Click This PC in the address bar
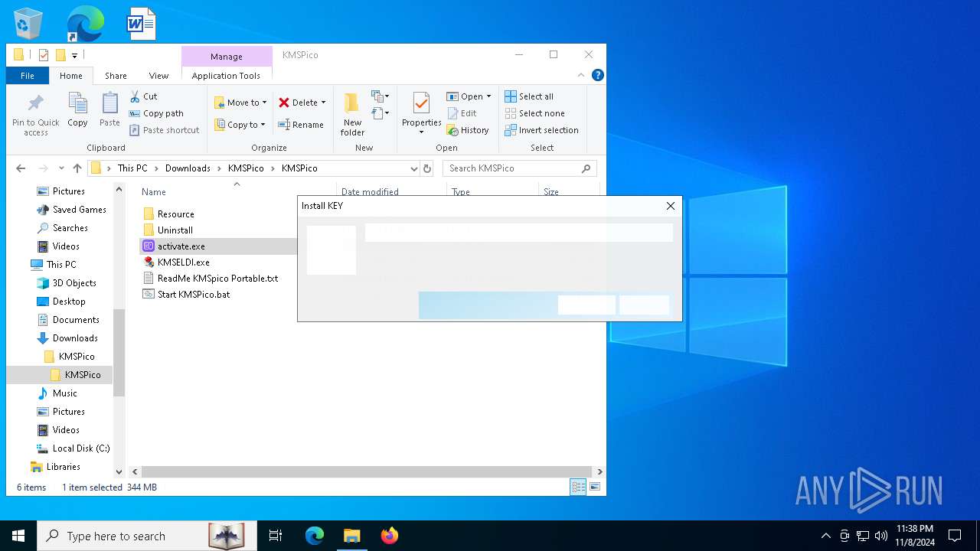The image size is (980, 551). point(132,168)
